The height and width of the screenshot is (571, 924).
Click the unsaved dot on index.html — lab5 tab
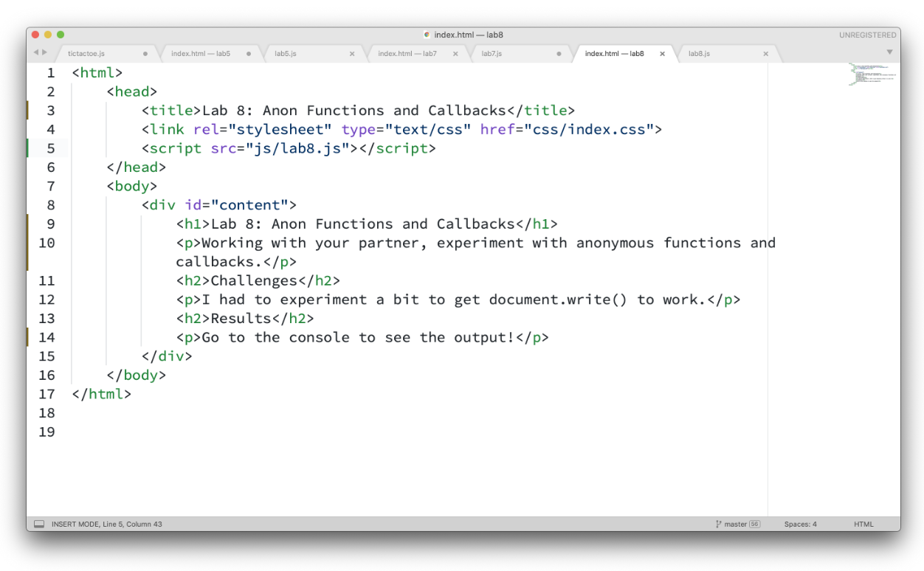249,54
